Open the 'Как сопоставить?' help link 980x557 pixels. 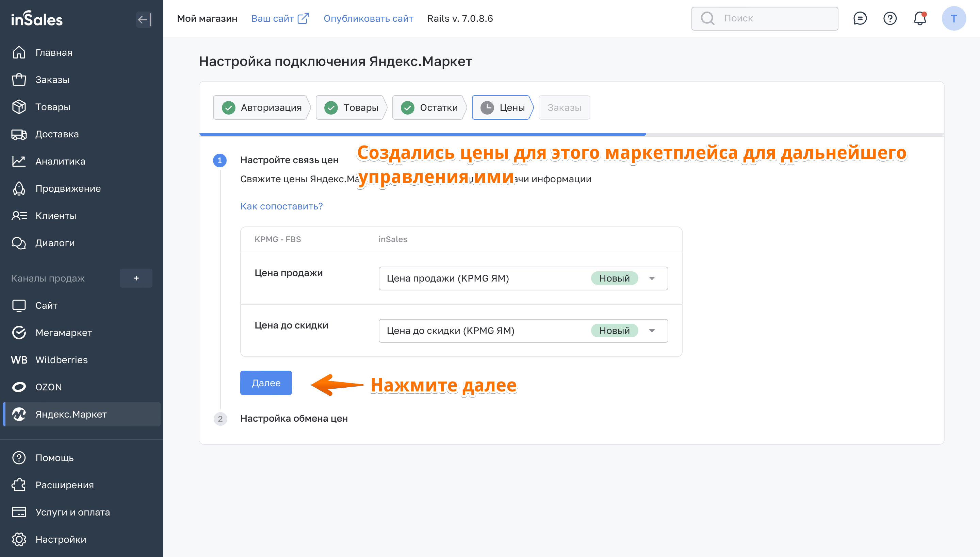[281, 206]
